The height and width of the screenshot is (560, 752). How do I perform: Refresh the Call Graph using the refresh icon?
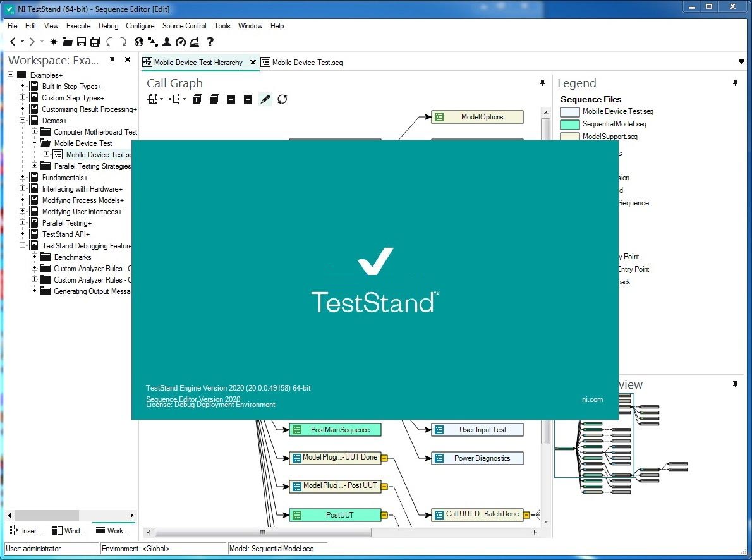pos(282,99)
